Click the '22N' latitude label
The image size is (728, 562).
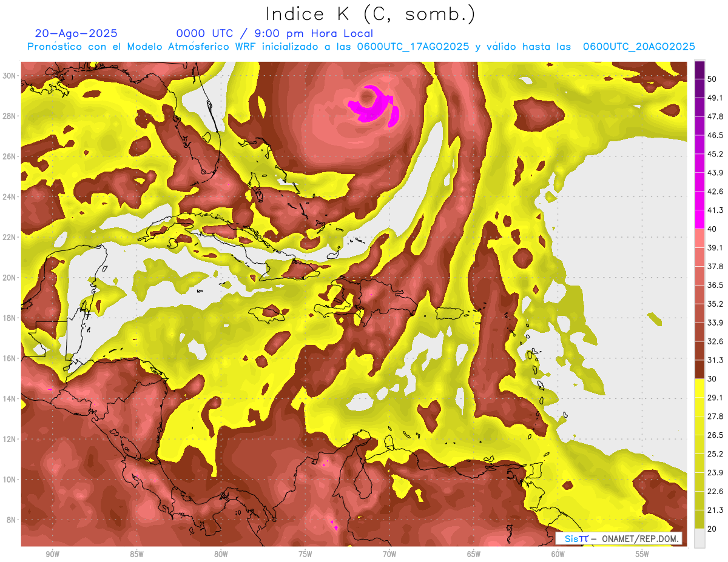(x=10, y=237)
